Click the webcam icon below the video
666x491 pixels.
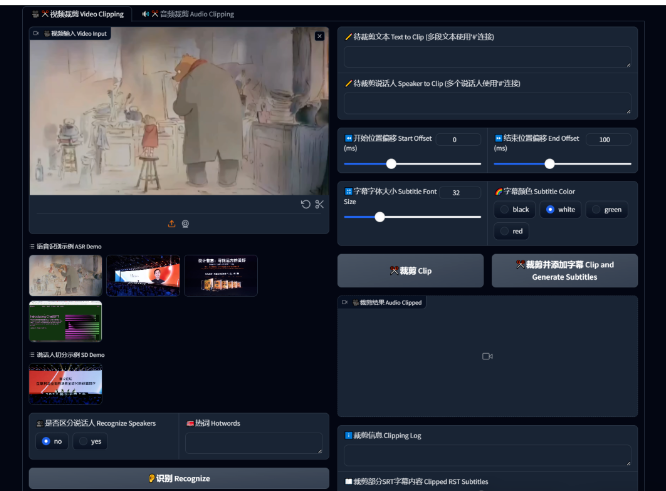click(x=185, y=224)
